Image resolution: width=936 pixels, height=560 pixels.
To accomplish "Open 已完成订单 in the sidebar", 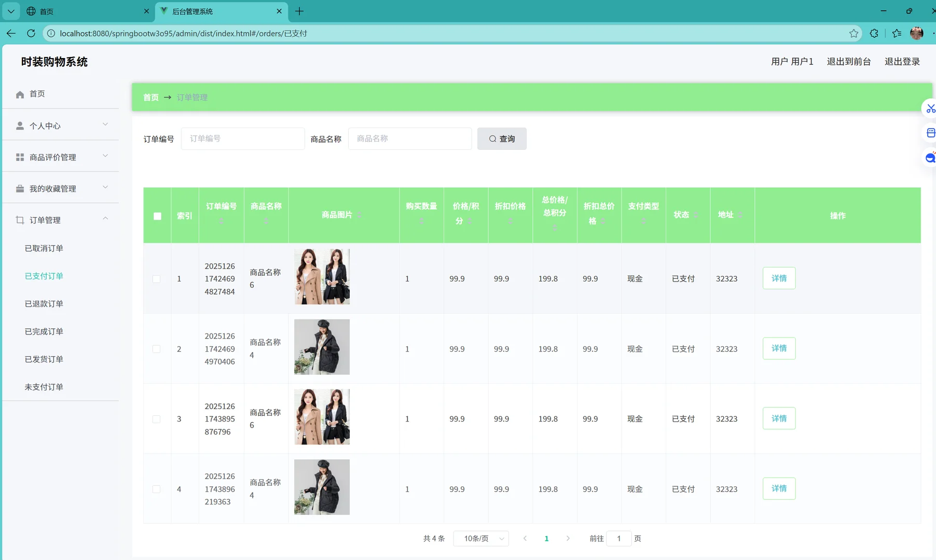I will pyautogui.click(x=44, y=331).
